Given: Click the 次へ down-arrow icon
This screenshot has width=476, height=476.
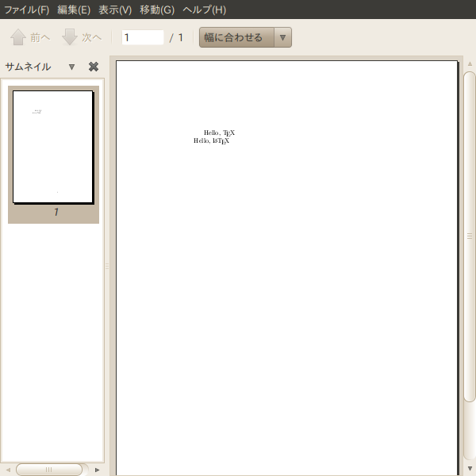Looking at the screenshot, I should 70,37.
